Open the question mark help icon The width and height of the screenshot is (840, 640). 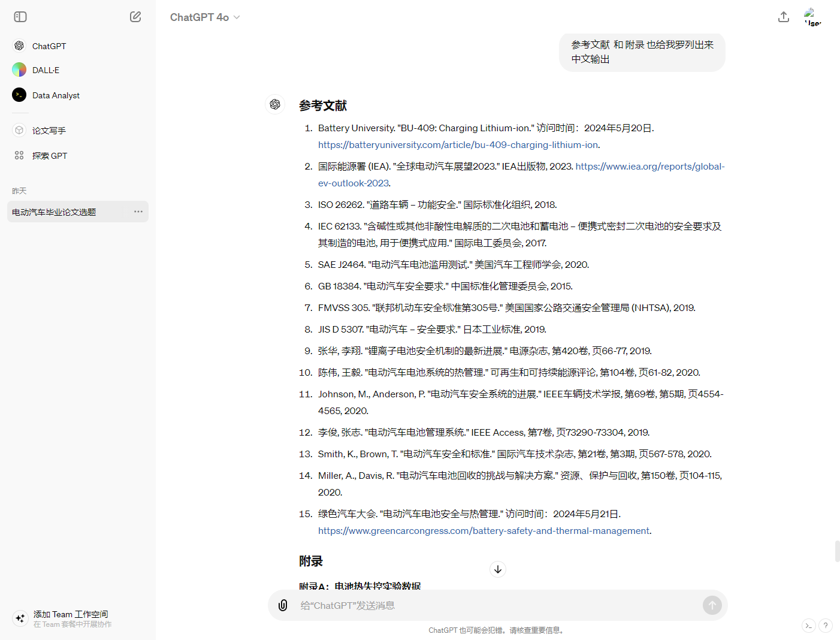pyautogui.click(x=825, y=626)
